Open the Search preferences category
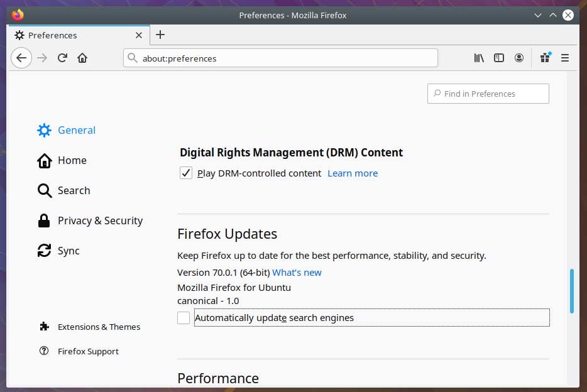This screenshot has height=392, width=587. click(63, 190)
